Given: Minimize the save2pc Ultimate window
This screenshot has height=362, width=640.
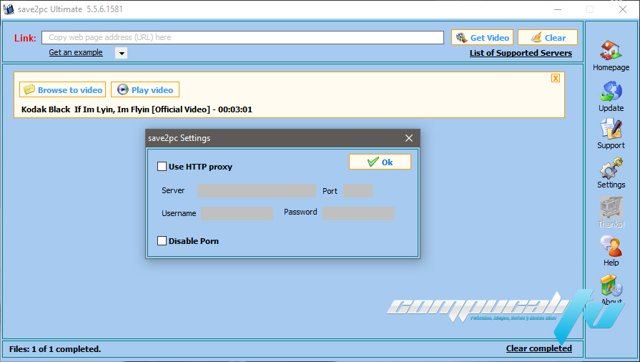Looking at the screenshot, I should click(x=558, y=9).
